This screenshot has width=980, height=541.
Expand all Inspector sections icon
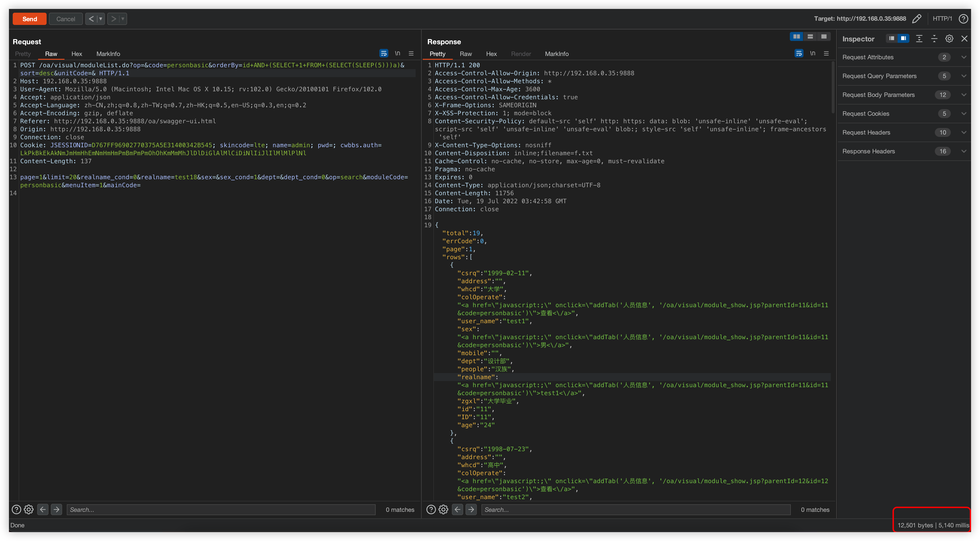click(919, 39)
